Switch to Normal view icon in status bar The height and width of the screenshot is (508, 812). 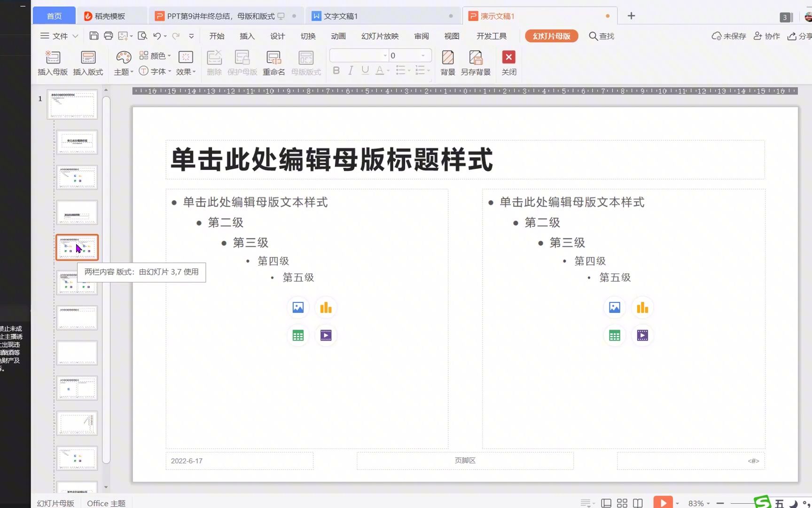coord(606,503)
